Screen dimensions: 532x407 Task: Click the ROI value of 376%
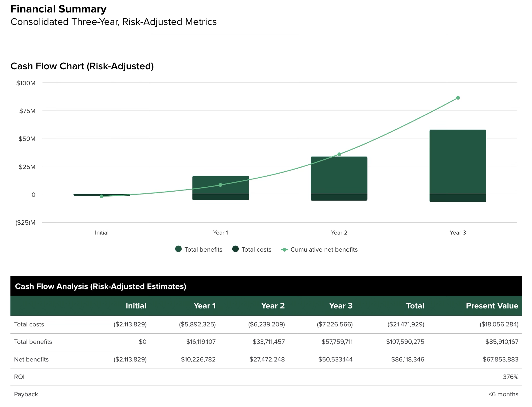click(x=511, y=377)
